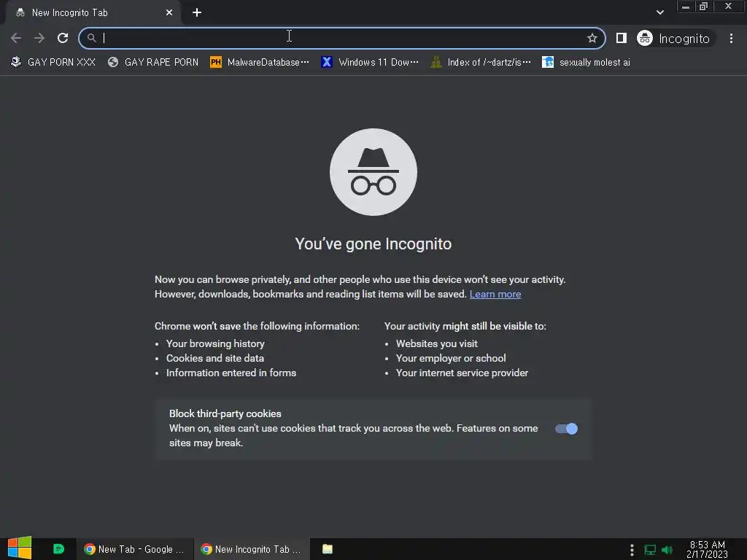This screenshot has height=560, width=747.
Task: Click "Cookies and site data" list item
Action: [x=215, y=358]
